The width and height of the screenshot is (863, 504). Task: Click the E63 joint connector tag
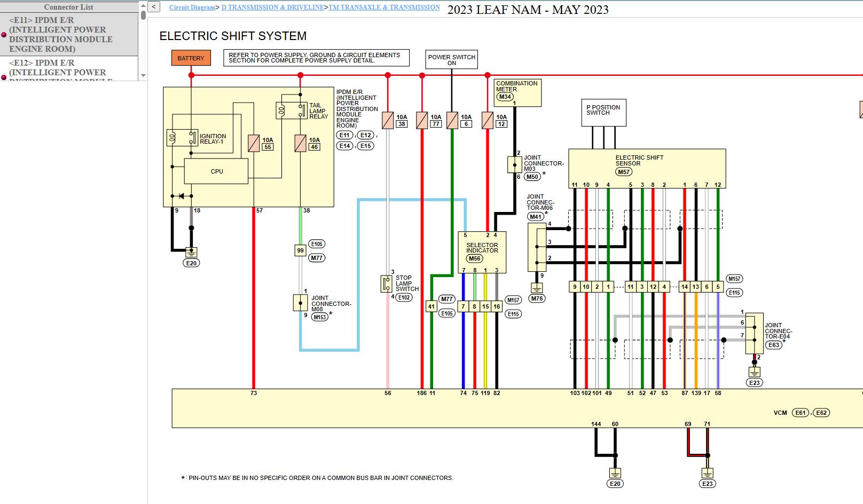pos(774,345)
